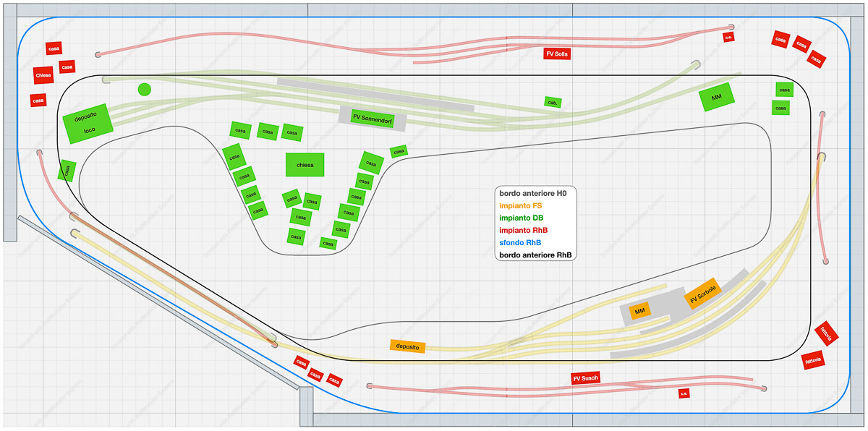Click the orange "deposito" building block
The height and width of the screenshot is (431, 868).
click(407, 346)
